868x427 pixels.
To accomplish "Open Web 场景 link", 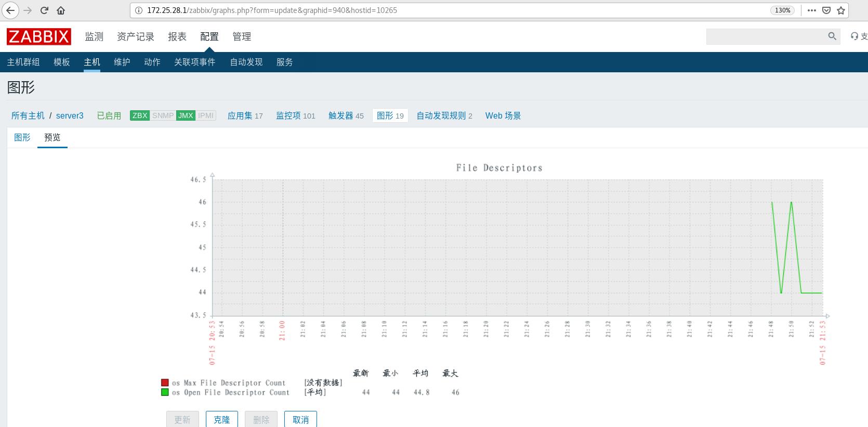I will tap(503, 115).
